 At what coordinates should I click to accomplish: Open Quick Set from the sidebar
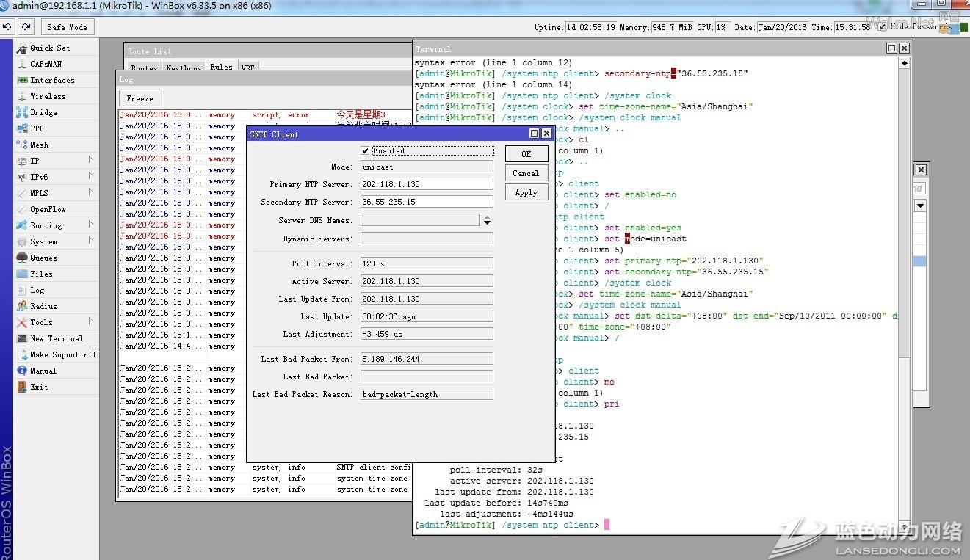[49, 48]
